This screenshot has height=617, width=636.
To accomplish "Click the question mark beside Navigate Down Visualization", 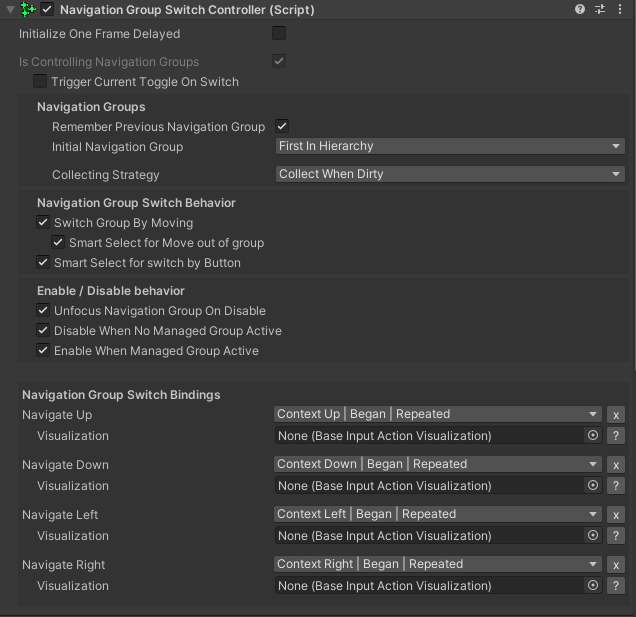I will (x=616, y=486).
